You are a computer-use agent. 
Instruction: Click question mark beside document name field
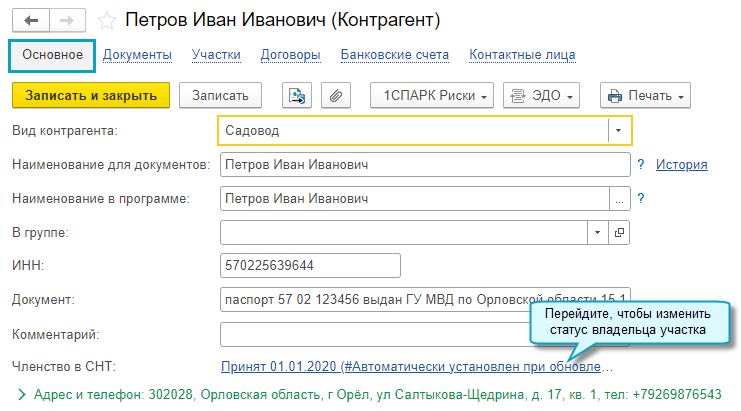(640, 165)
